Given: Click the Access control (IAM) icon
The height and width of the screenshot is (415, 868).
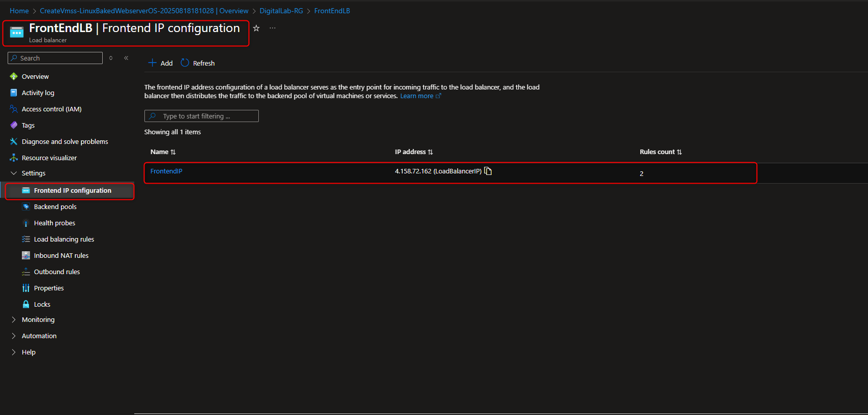Looking at the screenshot, I should (14, 109).
